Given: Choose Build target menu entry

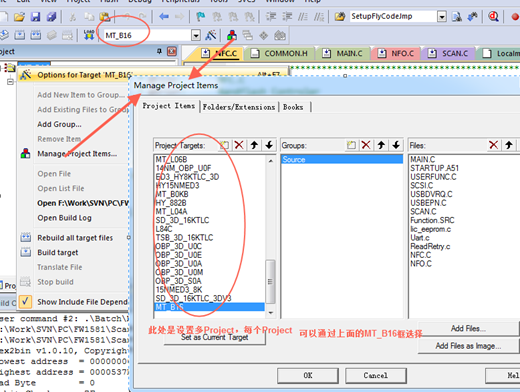Looking at the screenshot, I should tap(58, 253).
